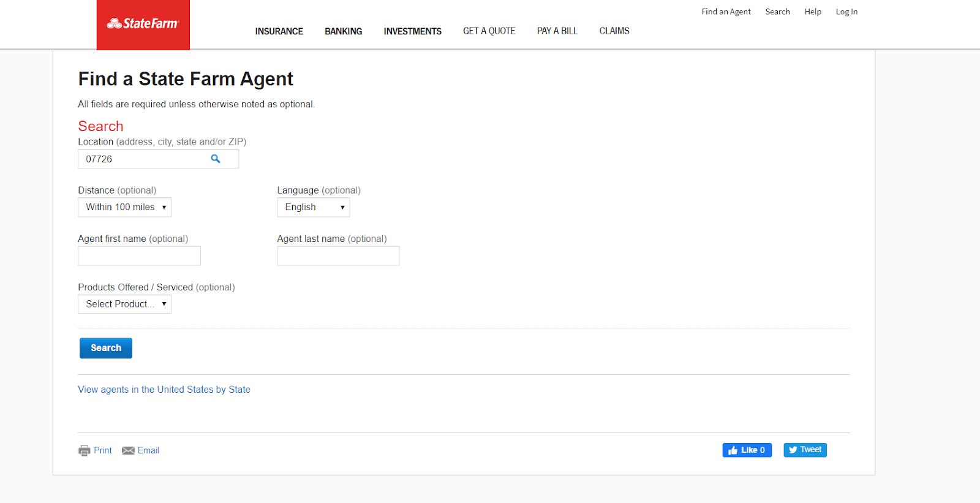980x503 pixels.
Task: Click the Email envelope icon
Action: click(128, 451)
